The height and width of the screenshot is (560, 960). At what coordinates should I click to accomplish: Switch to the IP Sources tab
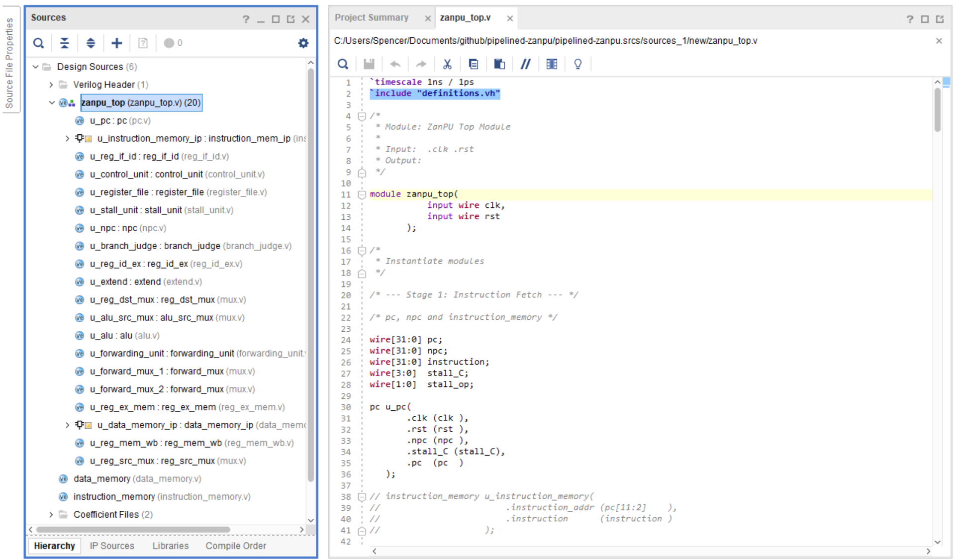[x=112, y=546]
